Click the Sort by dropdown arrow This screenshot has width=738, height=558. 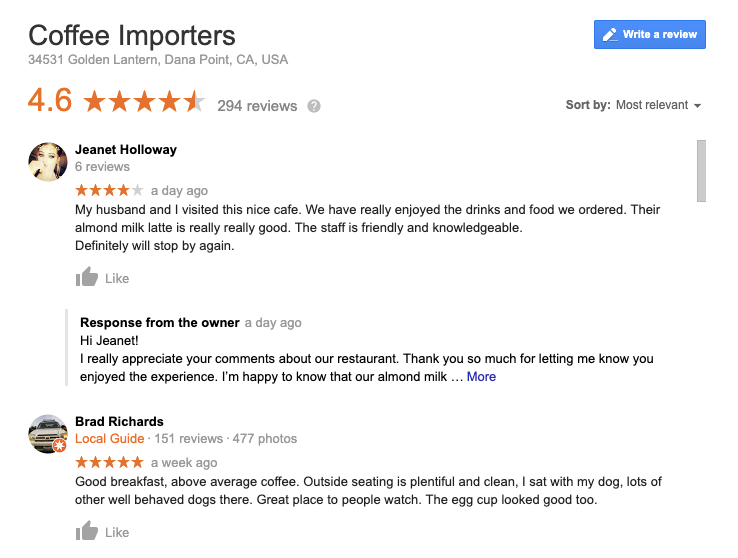(x=698, y=105)
